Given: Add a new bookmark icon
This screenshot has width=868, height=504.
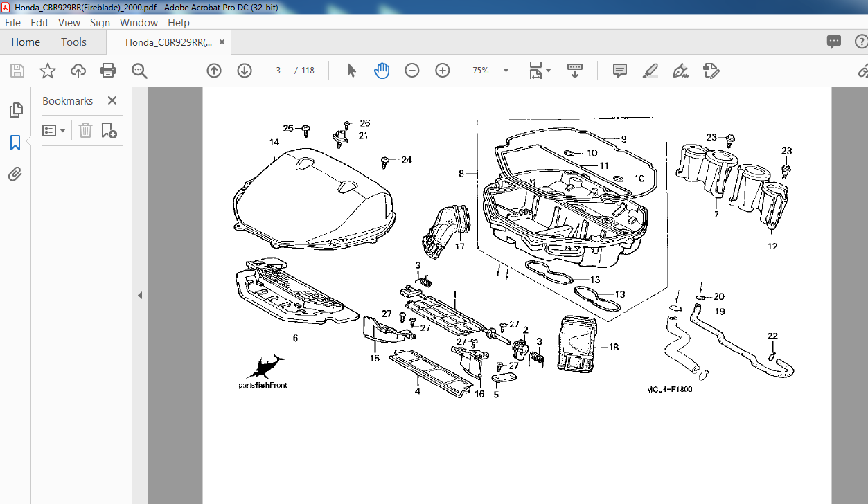Looking at the screenshot, I should [109, 130].
